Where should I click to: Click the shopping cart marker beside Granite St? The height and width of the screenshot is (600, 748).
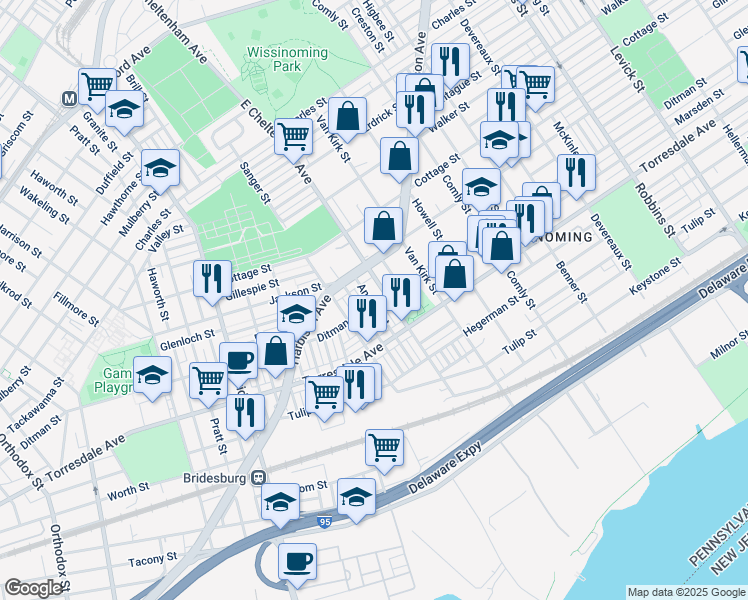click(97, 87)
